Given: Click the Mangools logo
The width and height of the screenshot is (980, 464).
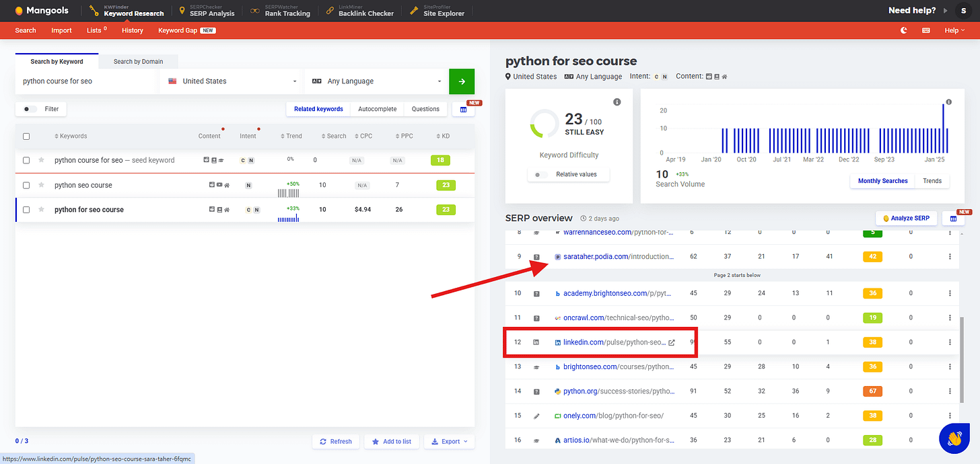Looking at the screenshot, I should point(42,11).
